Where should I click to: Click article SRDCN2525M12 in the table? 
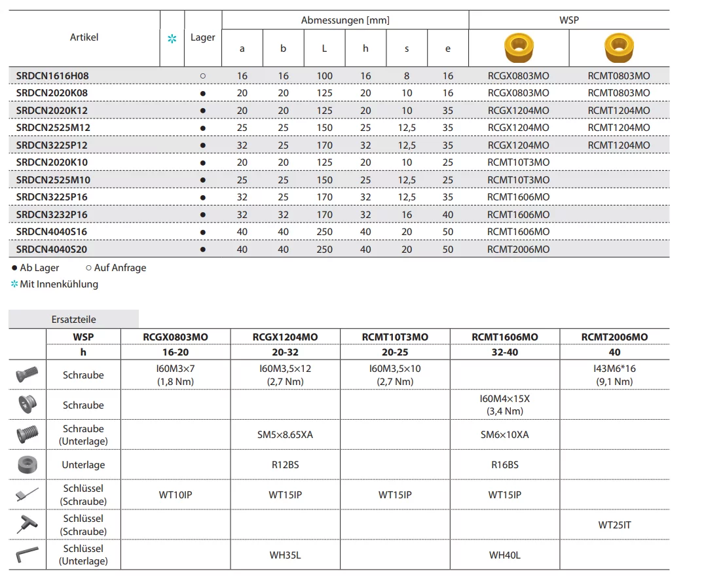pos(53,128)
